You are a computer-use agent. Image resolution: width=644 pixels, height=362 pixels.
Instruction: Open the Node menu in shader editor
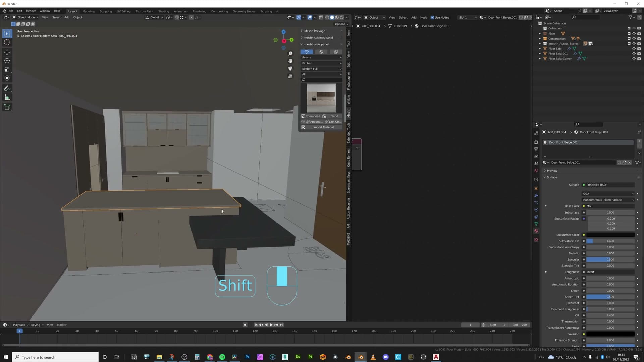(424, 18)
